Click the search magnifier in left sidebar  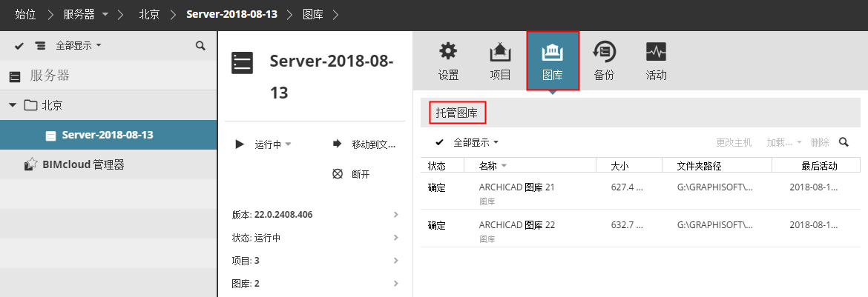[x=200, y=46]
